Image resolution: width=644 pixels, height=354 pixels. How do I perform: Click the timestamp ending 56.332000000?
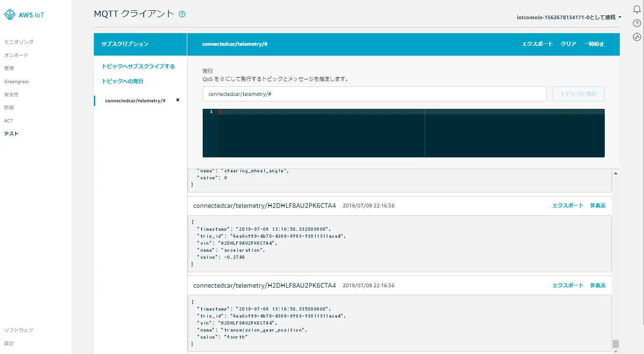coord(283,229)
